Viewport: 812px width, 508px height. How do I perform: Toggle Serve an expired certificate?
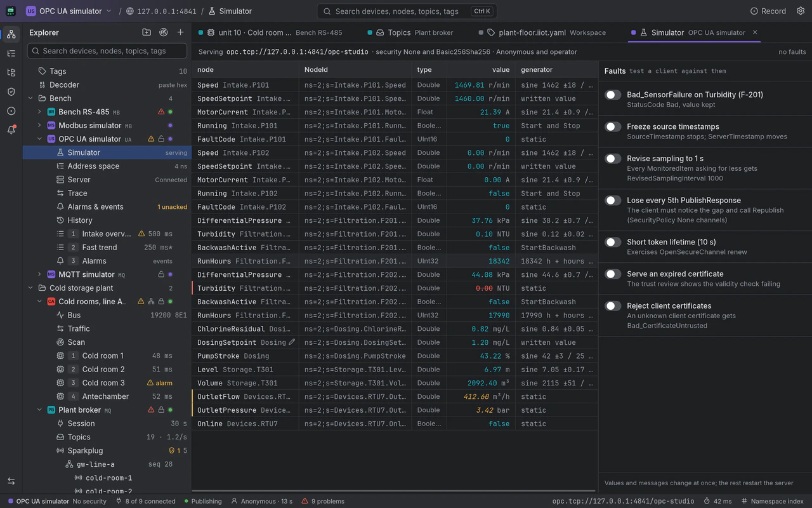613,274
